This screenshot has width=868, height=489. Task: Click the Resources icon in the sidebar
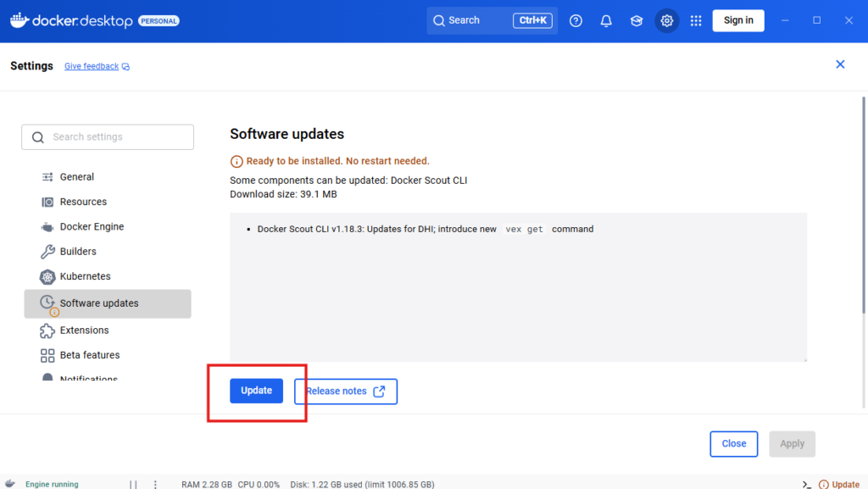tap(47, 202)
